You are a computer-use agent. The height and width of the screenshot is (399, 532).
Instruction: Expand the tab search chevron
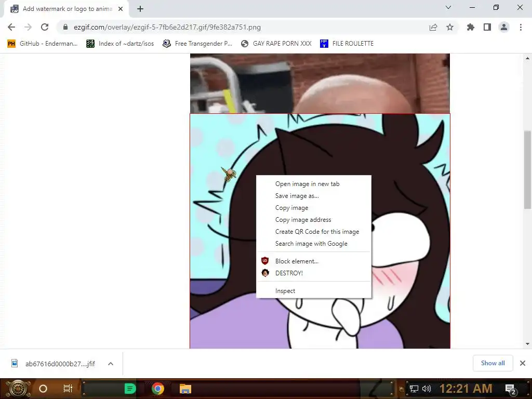448,7
